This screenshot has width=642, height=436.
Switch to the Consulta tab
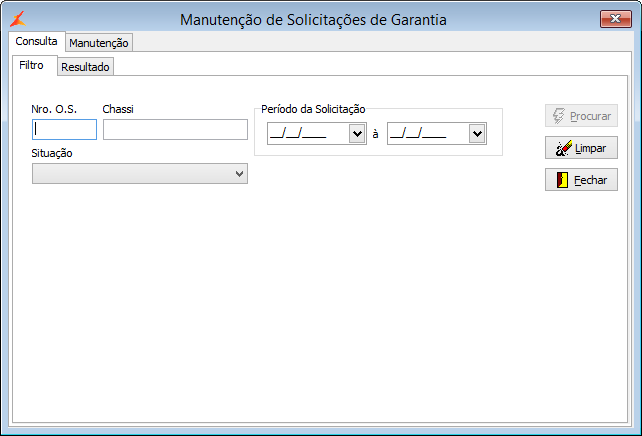click(36, 41)
